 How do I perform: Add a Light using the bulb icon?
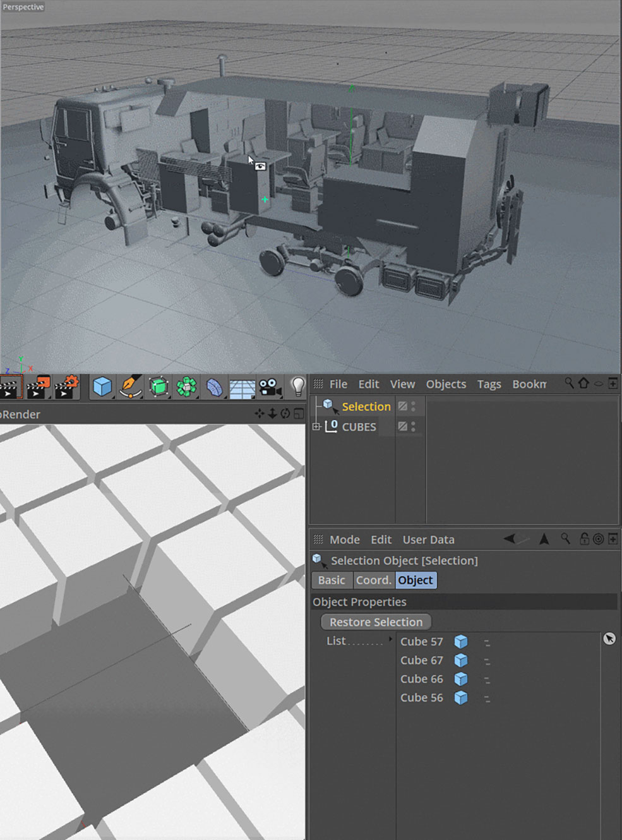click(x=297, y=387)
